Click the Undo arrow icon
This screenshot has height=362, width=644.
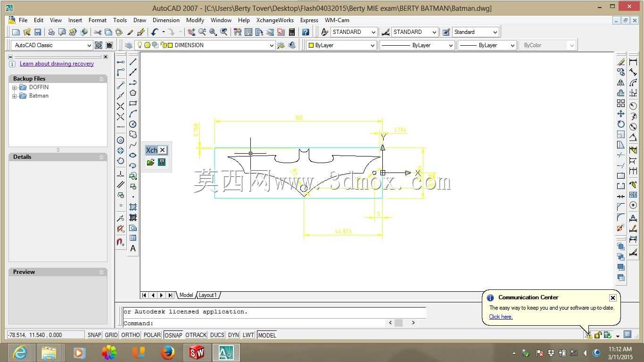tap(155, 32)
